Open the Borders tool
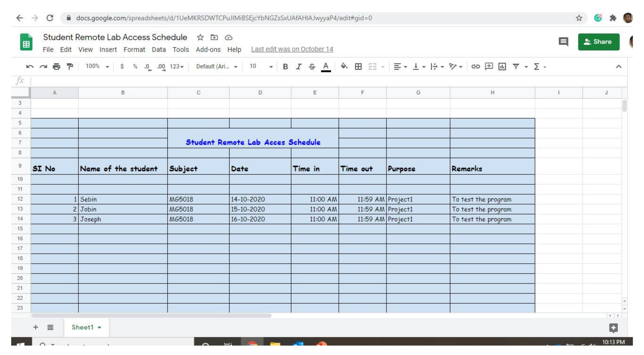Viewport: 644px width, 355px height. (358, 67)
